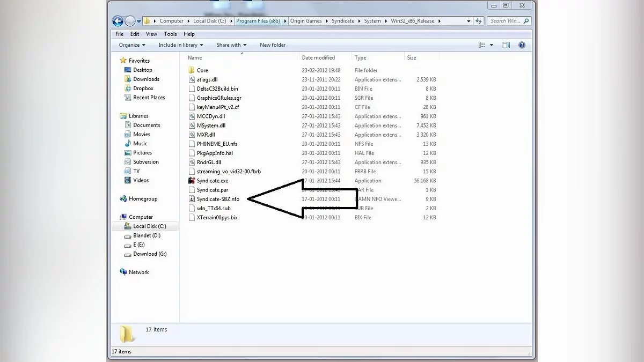Select Homegroup in the navigation pane

pyautogui.click(x=143, y=199)
